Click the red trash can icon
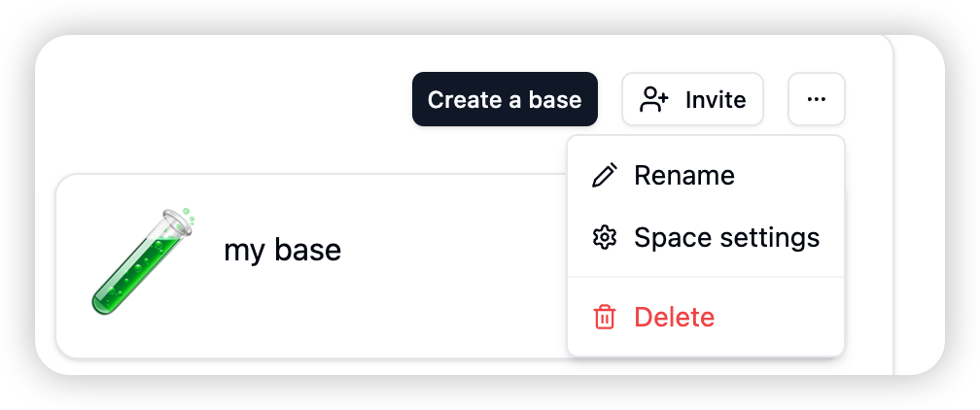980x410 pixels. click(x=605, y=317)
